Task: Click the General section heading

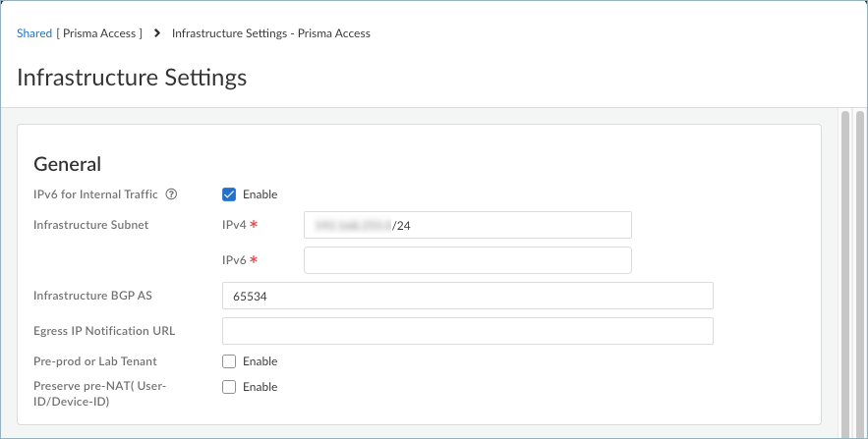Action: (x=68, y=164)
